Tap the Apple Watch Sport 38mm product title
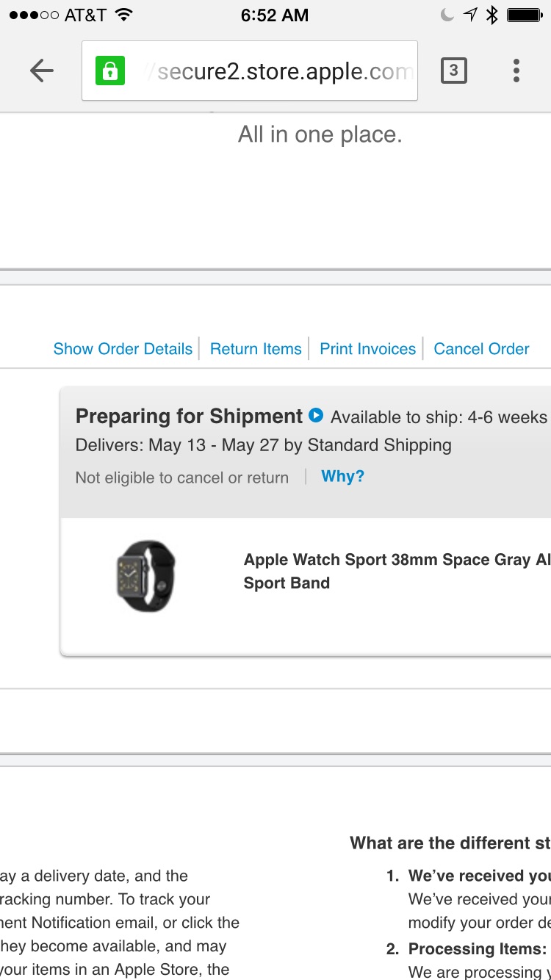 [397, 571]
